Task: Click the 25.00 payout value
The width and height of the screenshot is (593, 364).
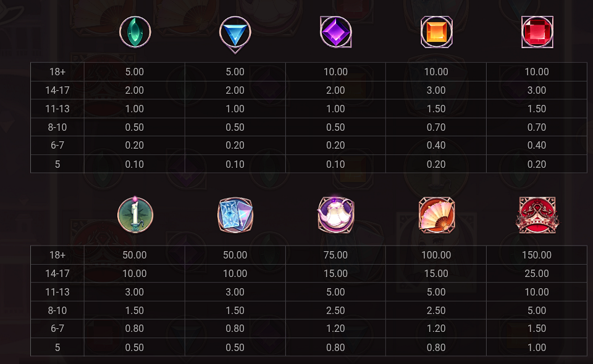Action: 537,273
